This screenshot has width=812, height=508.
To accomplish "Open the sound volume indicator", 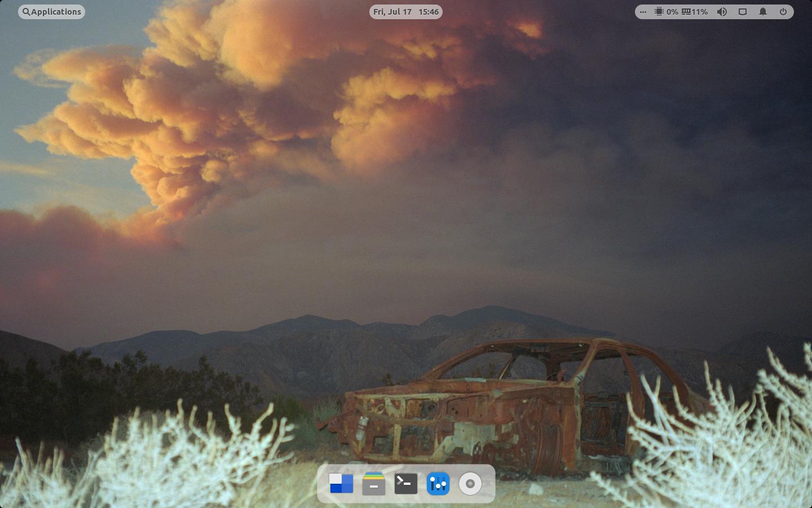I will 722,12.
